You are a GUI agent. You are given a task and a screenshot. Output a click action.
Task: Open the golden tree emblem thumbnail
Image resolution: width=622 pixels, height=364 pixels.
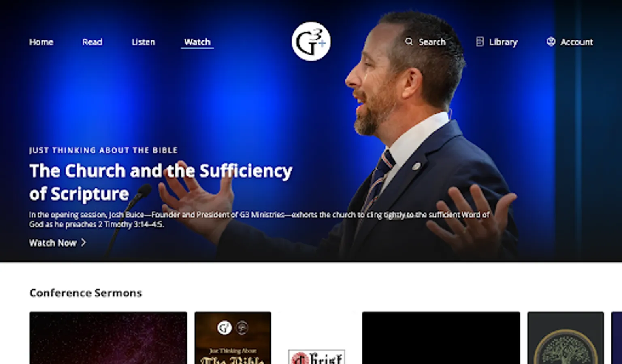(566, 338)
